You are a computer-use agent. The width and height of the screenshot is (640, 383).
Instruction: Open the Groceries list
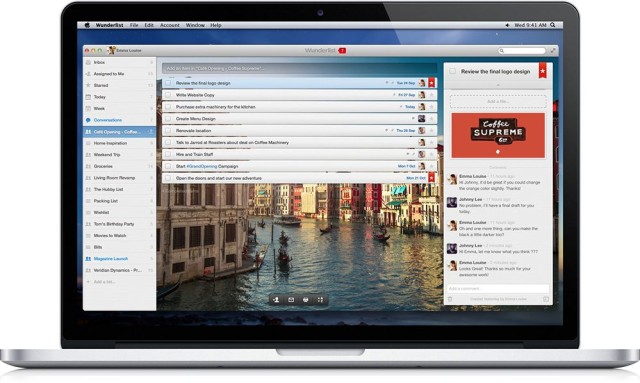(x=119, y=167)
